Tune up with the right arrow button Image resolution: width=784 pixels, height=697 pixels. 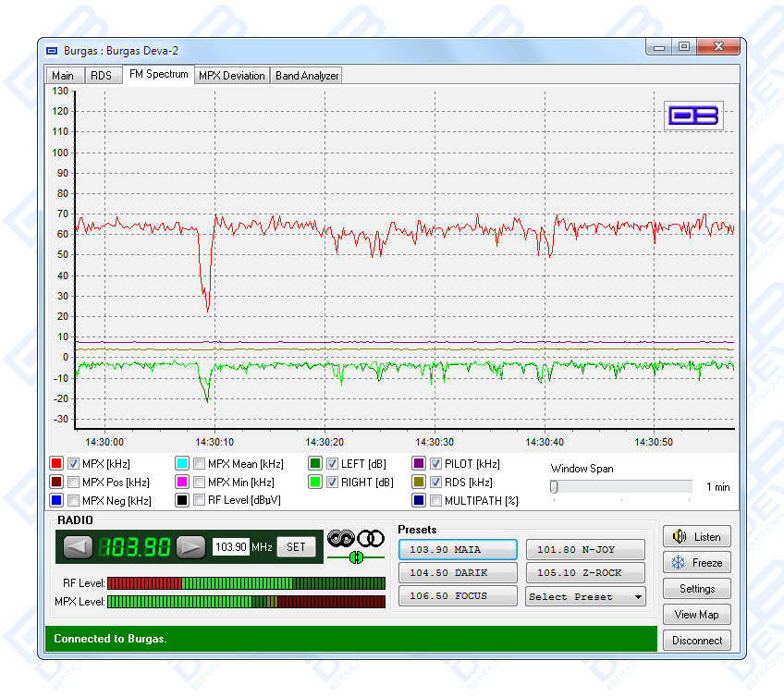point(190,546)
